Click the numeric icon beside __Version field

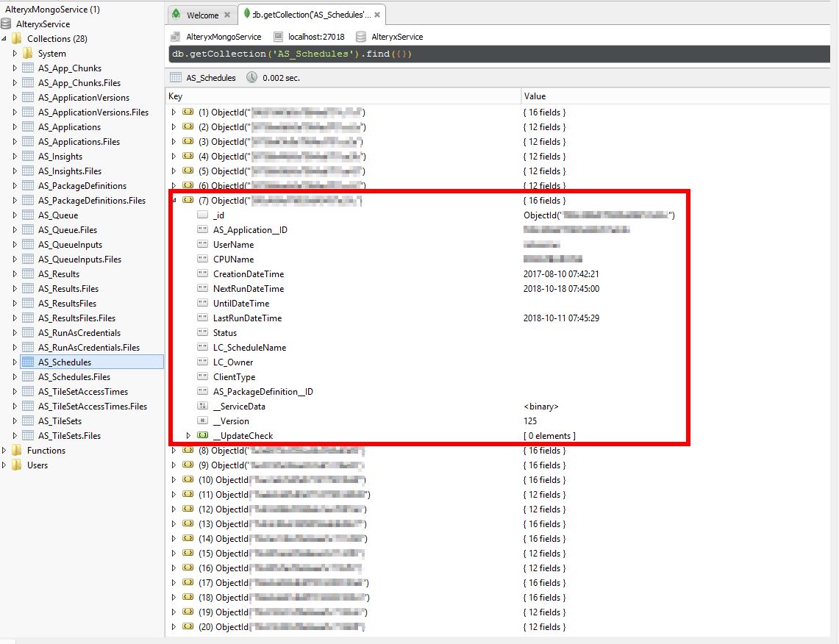(x=202, y=421)
